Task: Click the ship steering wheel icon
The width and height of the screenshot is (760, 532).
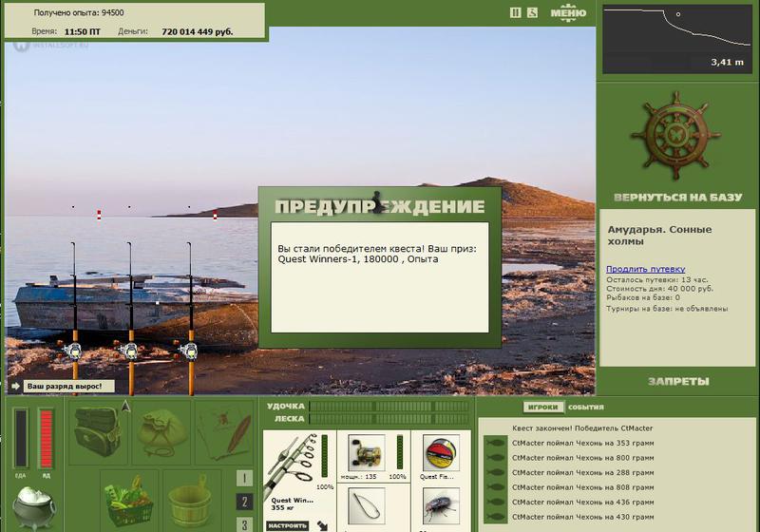Action: [x=675, y=136]
